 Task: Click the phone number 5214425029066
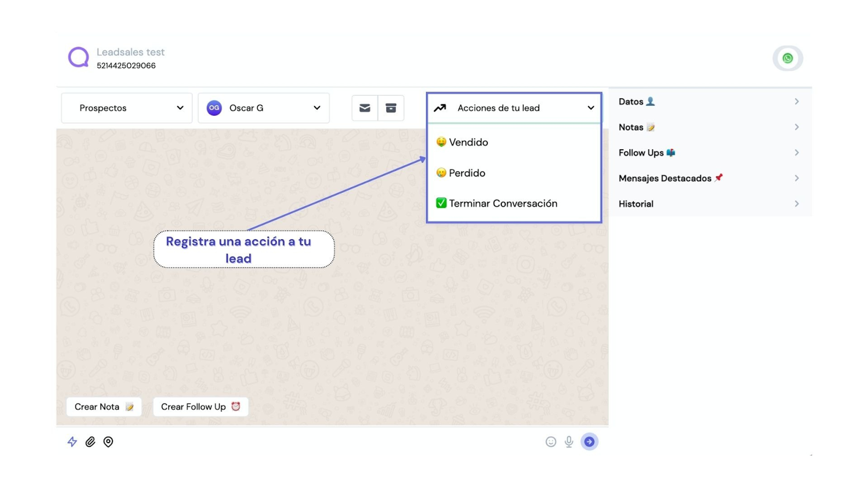coord(126,66)
